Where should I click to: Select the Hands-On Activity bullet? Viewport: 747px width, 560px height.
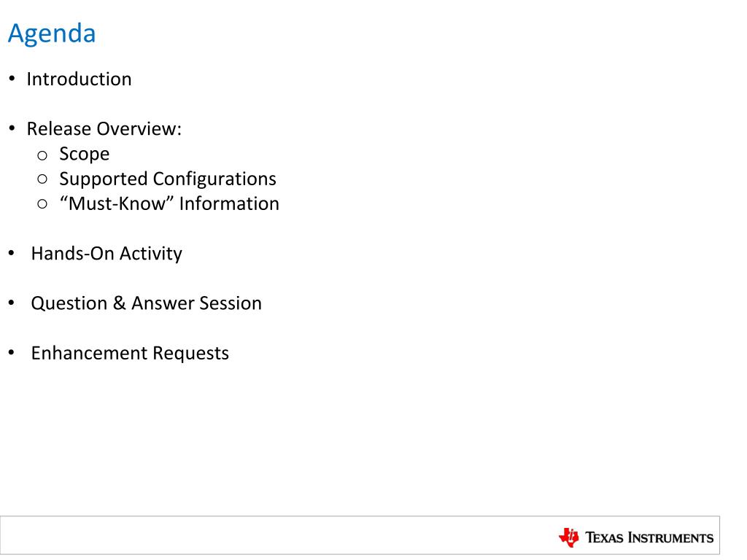107,254
